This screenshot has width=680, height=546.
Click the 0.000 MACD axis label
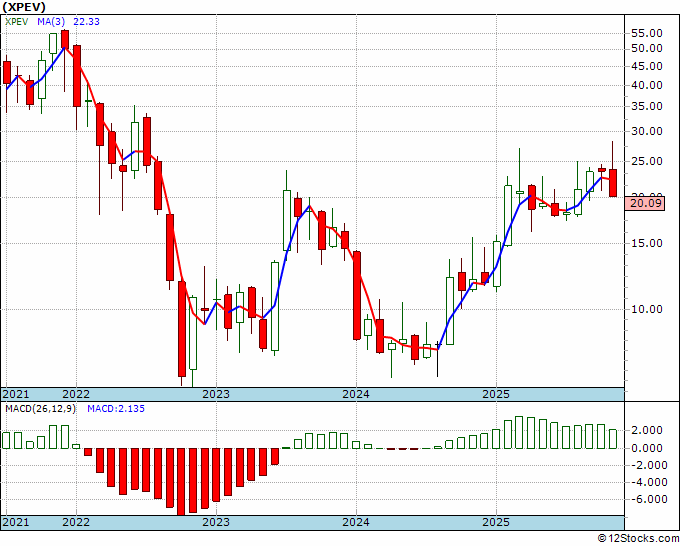point(647,448)
